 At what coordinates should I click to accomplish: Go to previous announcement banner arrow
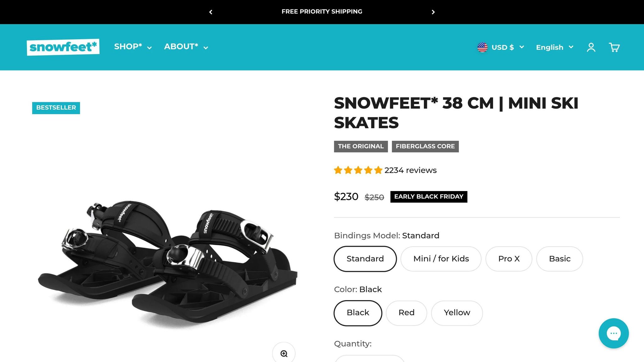211,12
